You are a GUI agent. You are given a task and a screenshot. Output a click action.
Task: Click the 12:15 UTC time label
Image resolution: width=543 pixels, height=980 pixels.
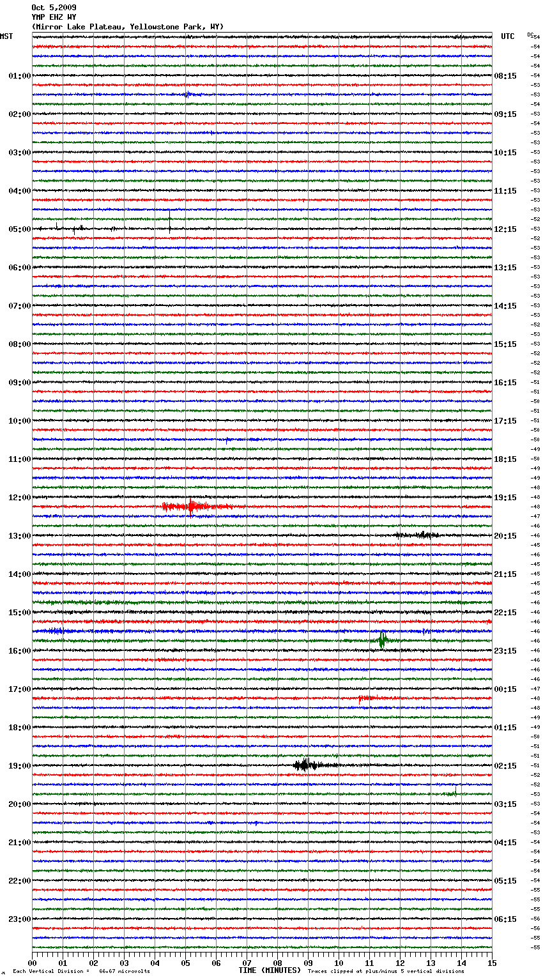point(505,229)
